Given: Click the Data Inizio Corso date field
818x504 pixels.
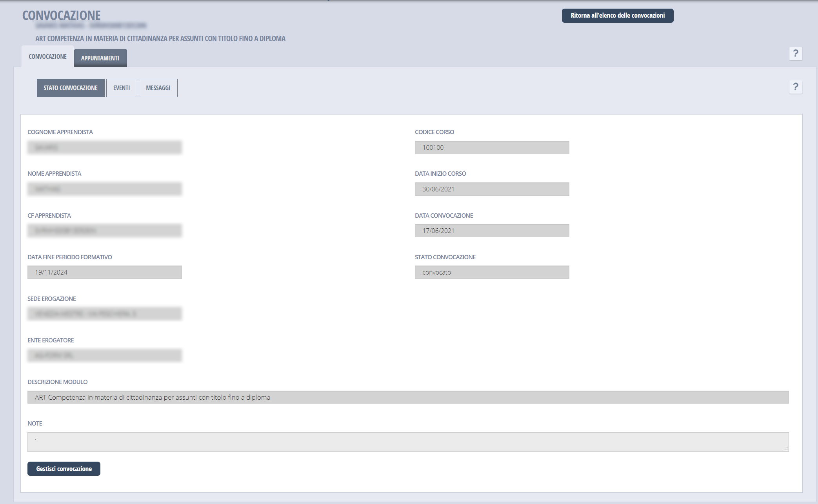Looking at the screenshot, I should 492,189.
